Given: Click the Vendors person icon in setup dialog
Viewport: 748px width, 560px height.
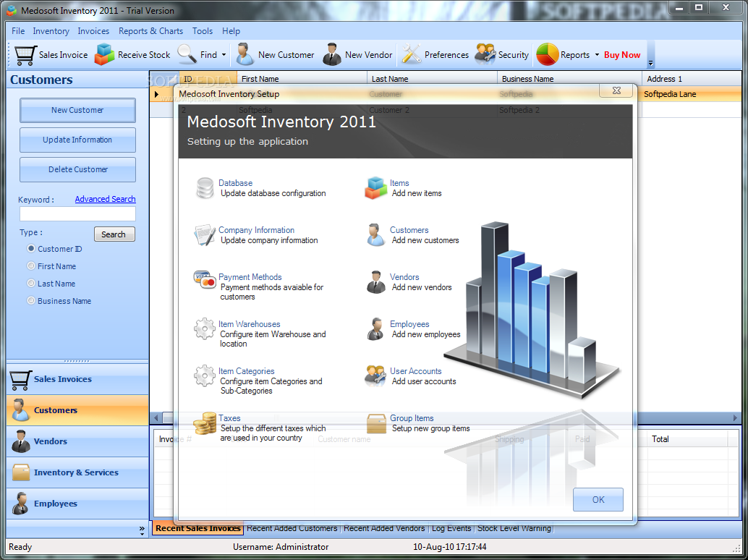Looking at the screenshot, I should coord(376,282).
